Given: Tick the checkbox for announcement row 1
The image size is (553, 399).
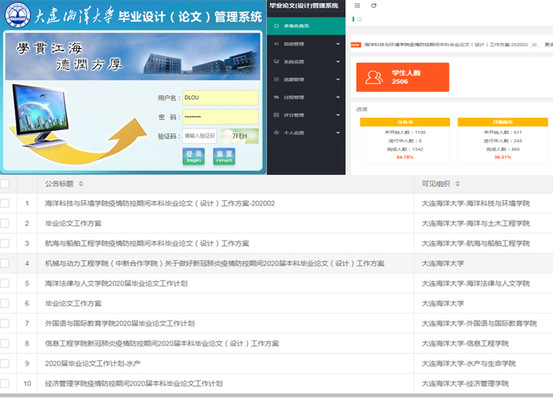Looking at the screenshot, I should point(5,203).
